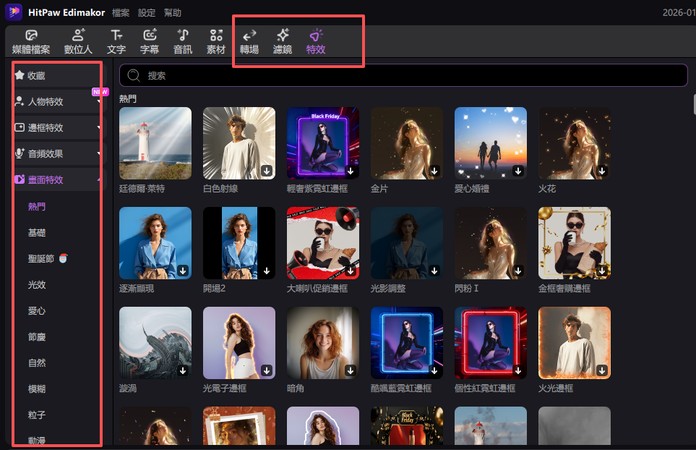
Task: Select the 數位人 digital human tool
Action: 79,41
